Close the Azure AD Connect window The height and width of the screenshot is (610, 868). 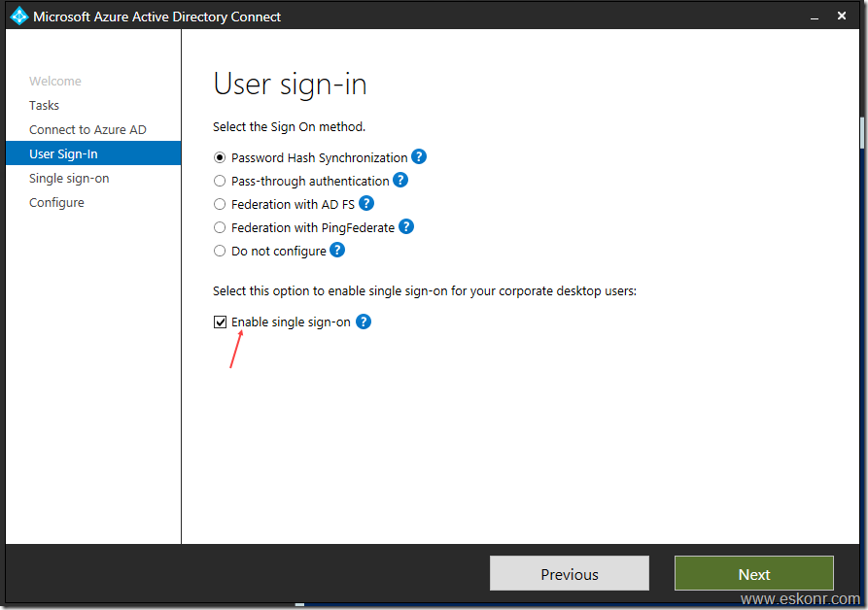(842, 17)
